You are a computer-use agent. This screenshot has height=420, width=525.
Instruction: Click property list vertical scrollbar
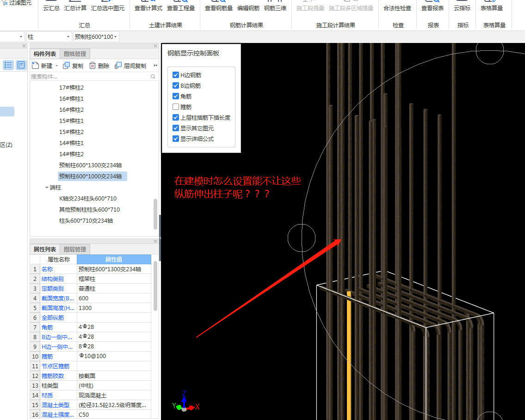(155, 286)
